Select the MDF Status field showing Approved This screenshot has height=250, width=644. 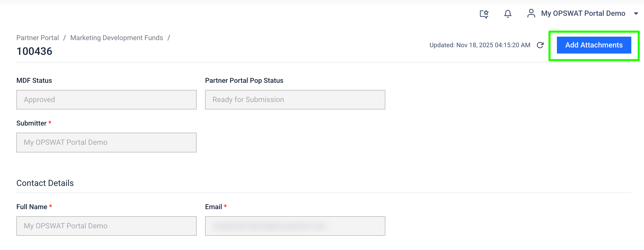[106, 100]
